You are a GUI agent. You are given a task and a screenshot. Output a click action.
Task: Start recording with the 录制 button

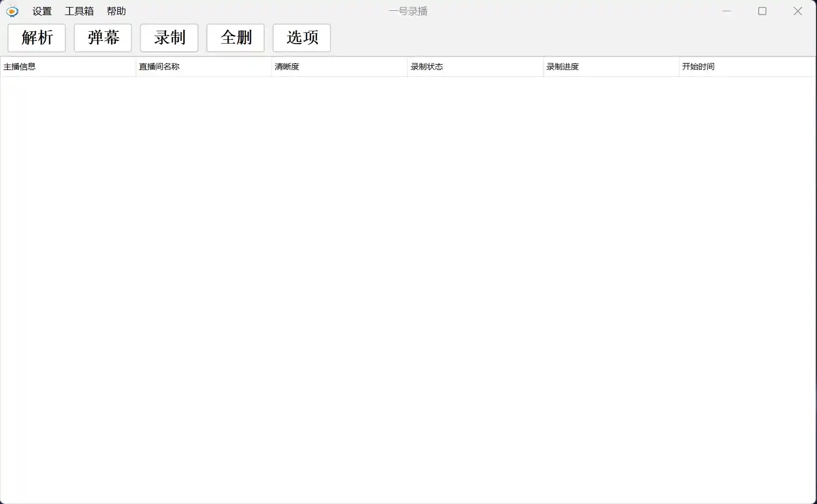pyautogui.click(x=169, y=38)
